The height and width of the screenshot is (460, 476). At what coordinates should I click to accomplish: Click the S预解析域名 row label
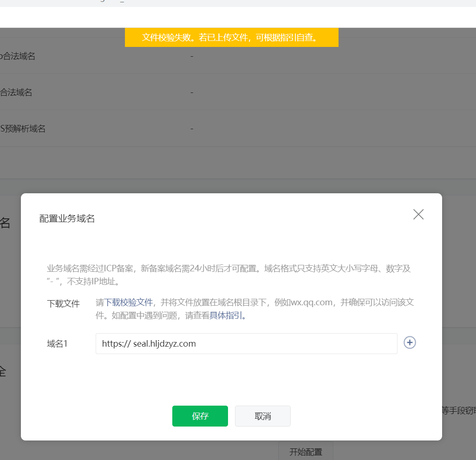coord(23,129)
